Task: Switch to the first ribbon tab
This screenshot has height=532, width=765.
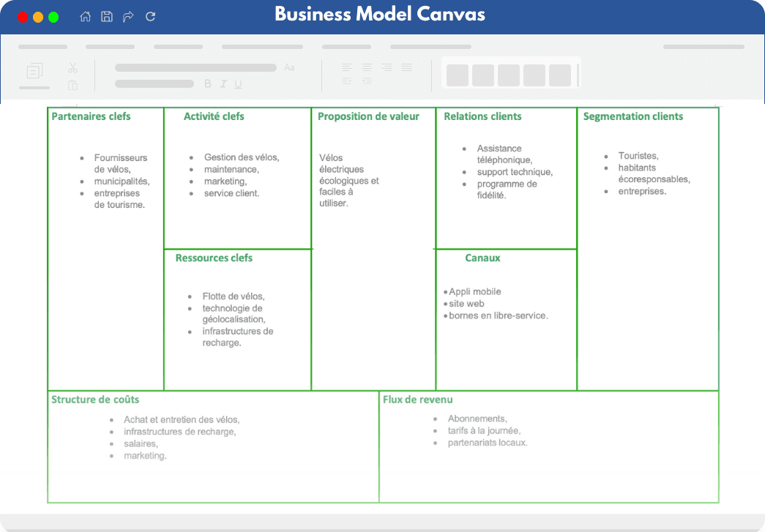Action: [42, 46]
